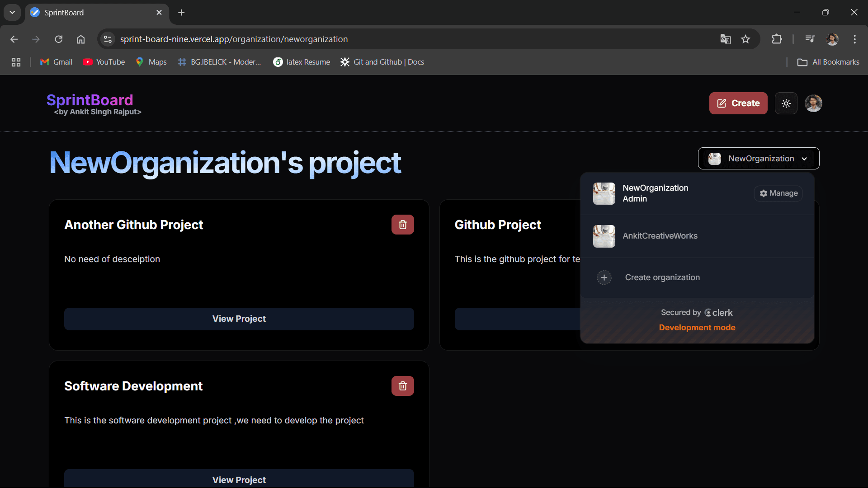
Task: Toggle the light/dark theme sun button
Action: (x=786, y=103)
